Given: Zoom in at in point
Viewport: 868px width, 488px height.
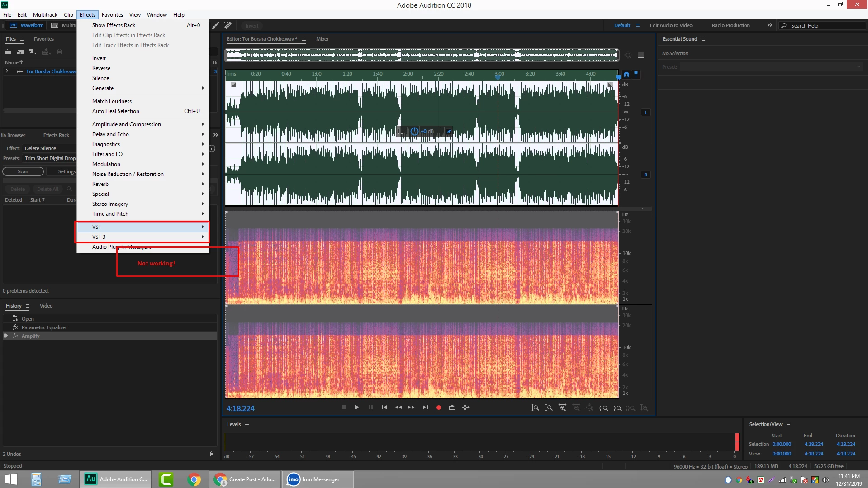Looking at the screenshot, I should [603, 408].
